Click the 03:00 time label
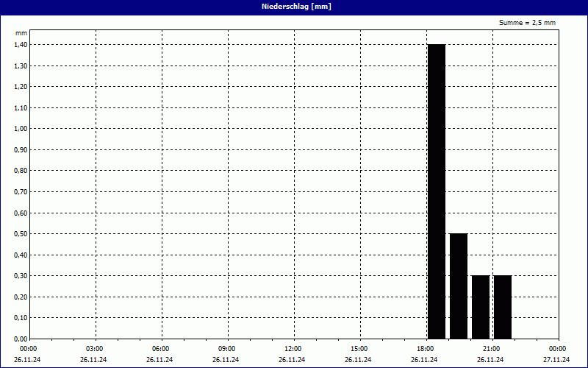The width and height of the screenshot is (588, 368). coord(95,349)
